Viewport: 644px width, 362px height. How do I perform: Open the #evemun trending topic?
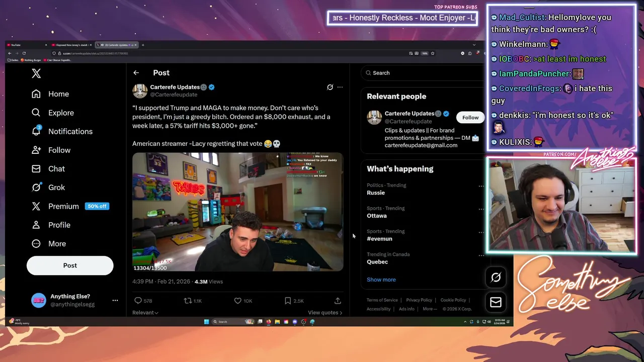coord(379,239)
